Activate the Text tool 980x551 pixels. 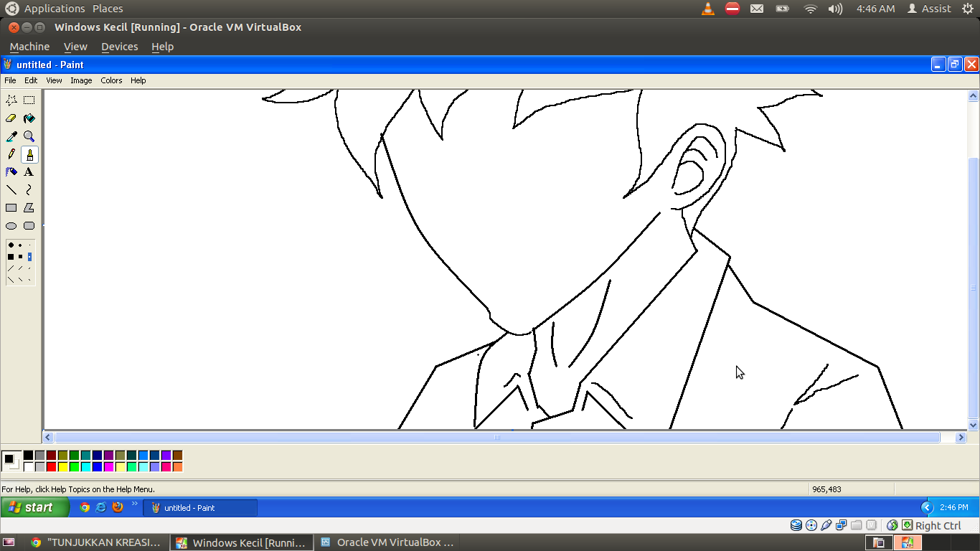pos(29,172)
